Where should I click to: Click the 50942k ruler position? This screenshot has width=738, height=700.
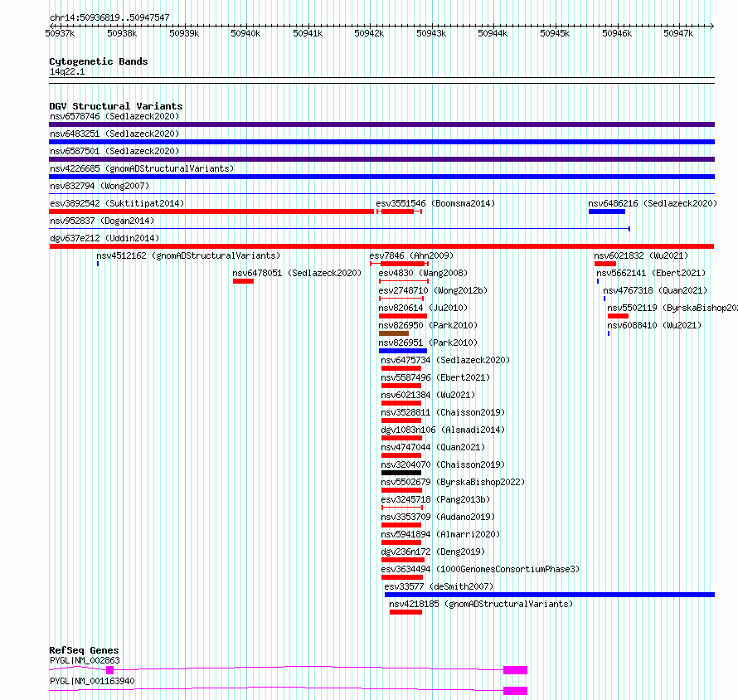coord(369,33)
